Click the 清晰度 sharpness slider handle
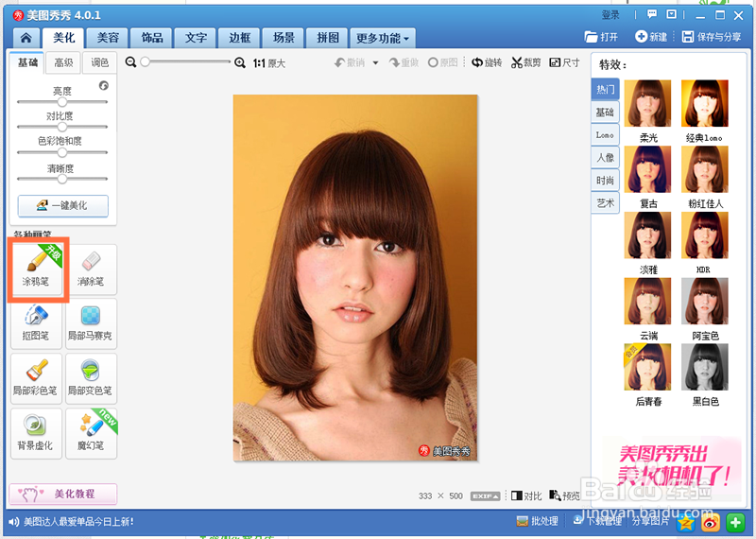This screenshot has height=539, width=756. click(62, 179)
